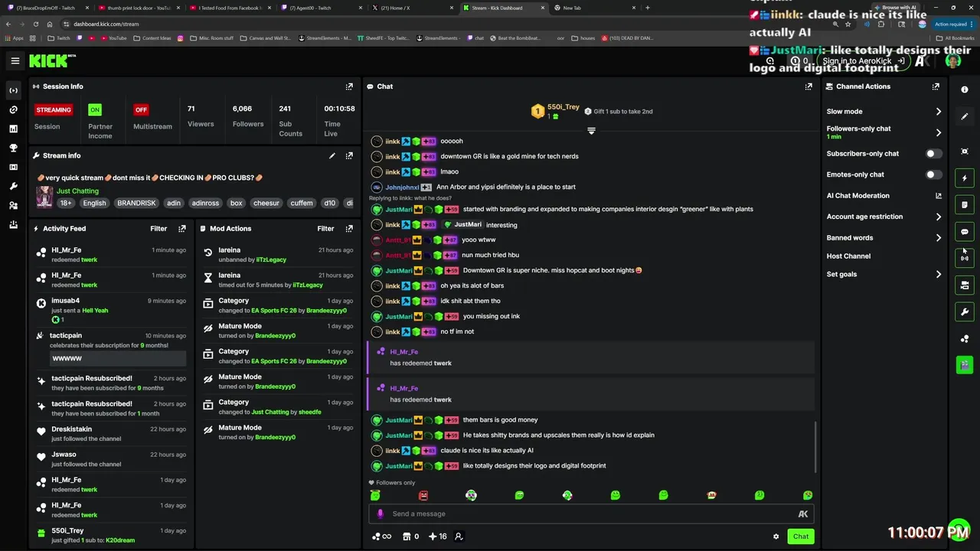
Task: Open the hamburger menu next to Kick logo
Action: 15,60
